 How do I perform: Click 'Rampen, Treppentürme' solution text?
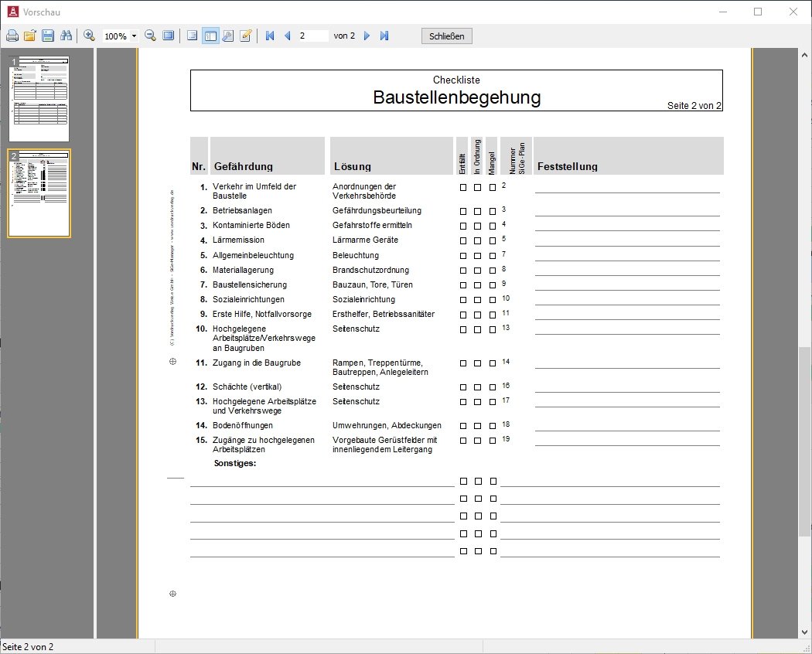point(377,363)
